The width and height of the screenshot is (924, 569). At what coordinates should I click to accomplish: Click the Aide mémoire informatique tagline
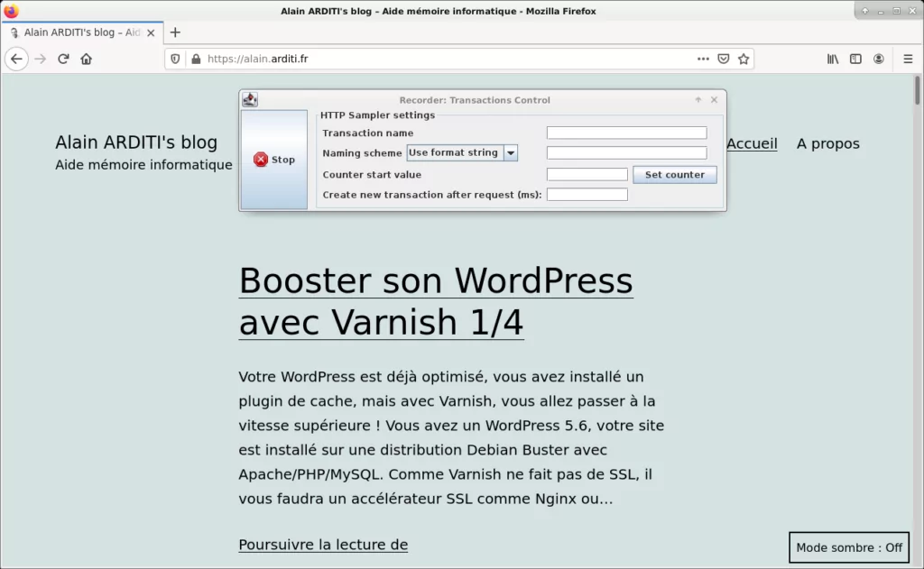tap(143, 165)
